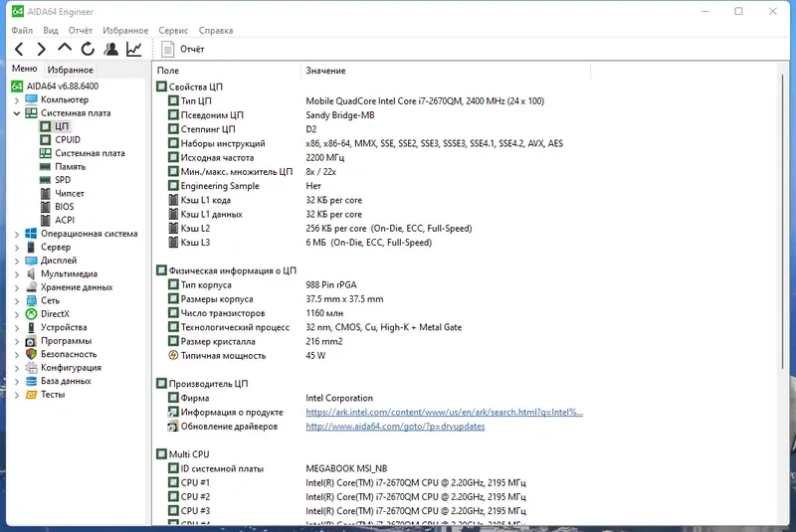
Task: Open user profile icon in toolbar
Action: coord(110,49)
